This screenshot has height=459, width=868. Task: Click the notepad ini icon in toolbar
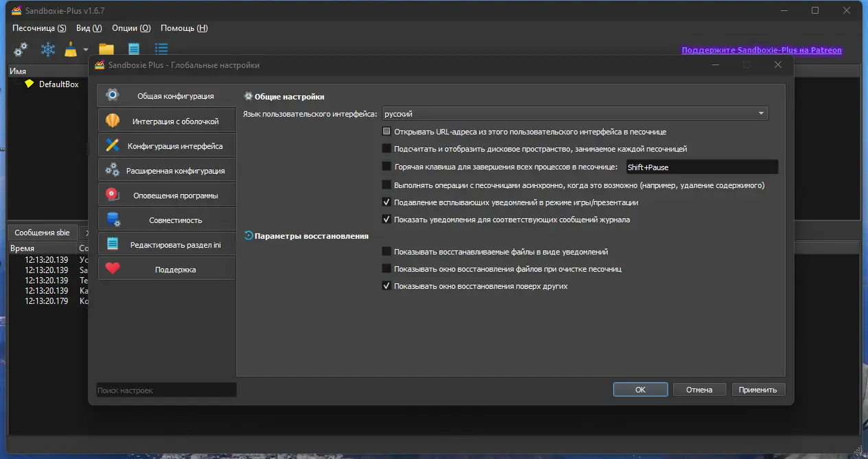click(134, 49)
